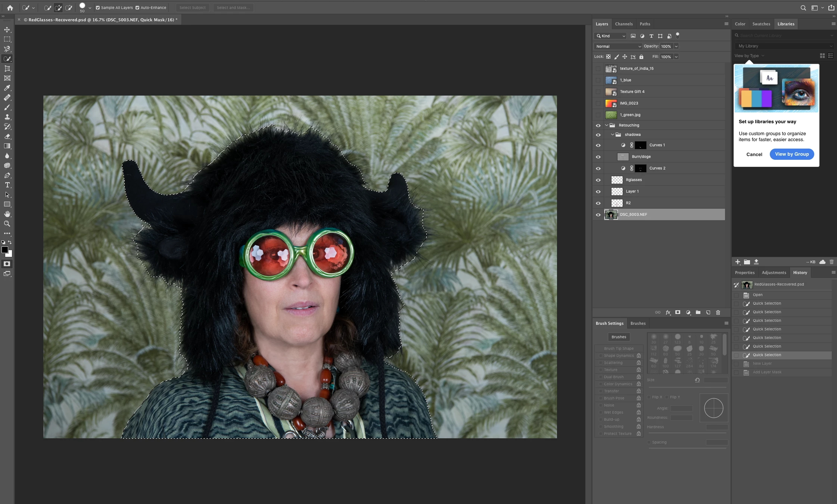Screen dimensions: 837x504
Task: Click the View by Group button
Action: (x=791, y=154)
